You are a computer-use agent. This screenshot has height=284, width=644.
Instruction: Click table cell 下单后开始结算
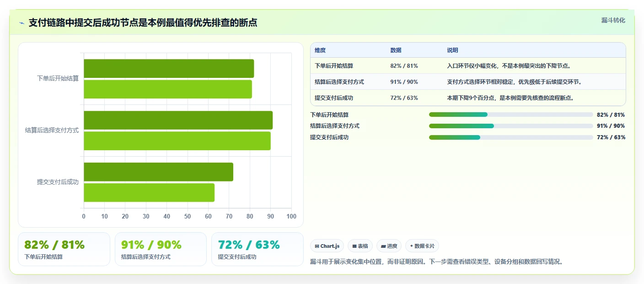pos(334,66)
